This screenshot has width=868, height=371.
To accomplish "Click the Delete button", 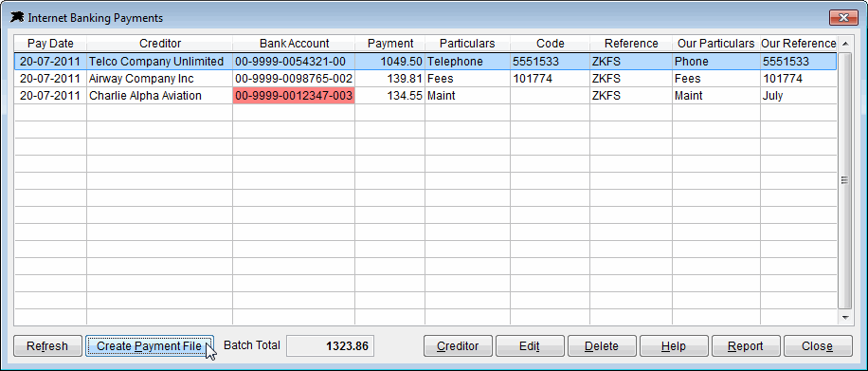I will (602, 346).
